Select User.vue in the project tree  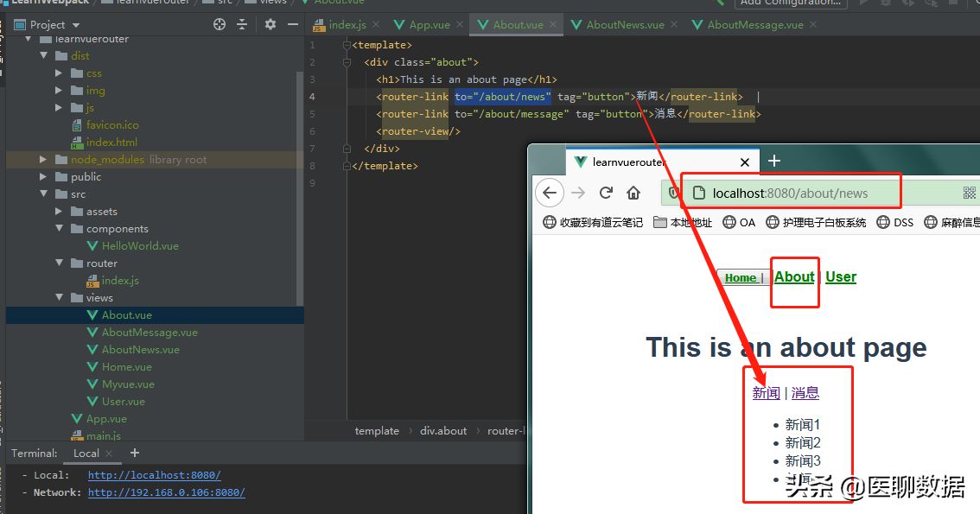123,402
